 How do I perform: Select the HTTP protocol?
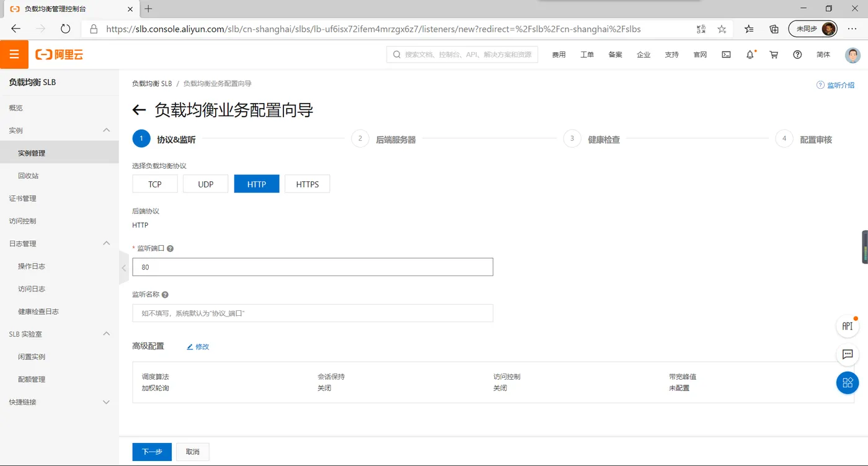(257, 184)
